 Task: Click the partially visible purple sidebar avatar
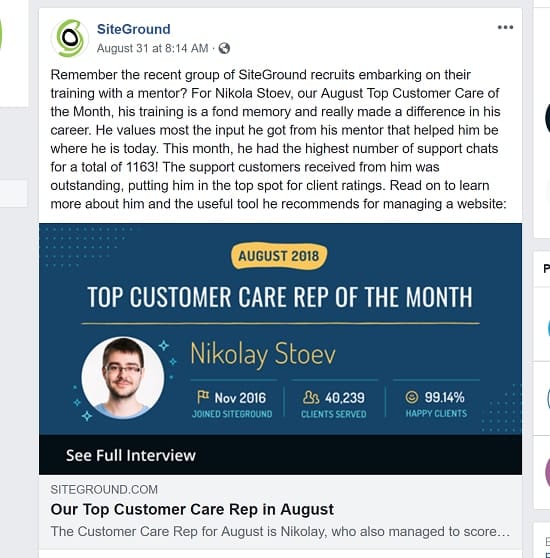pos(548,472)
